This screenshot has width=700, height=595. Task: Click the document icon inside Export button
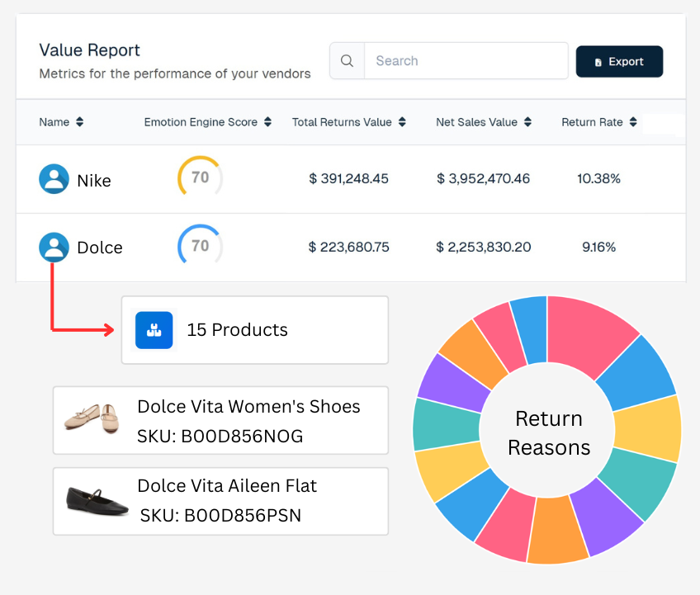pos(598,62)
